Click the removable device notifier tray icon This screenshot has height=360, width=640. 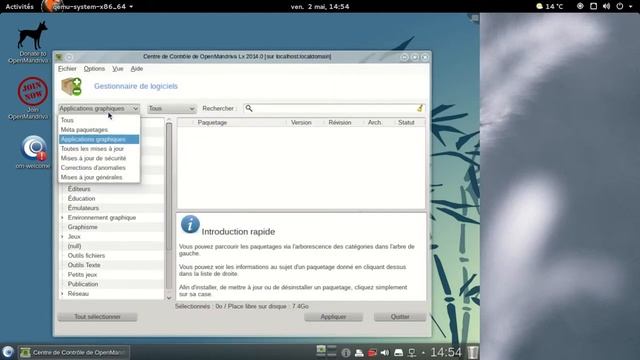click(398, 352)
